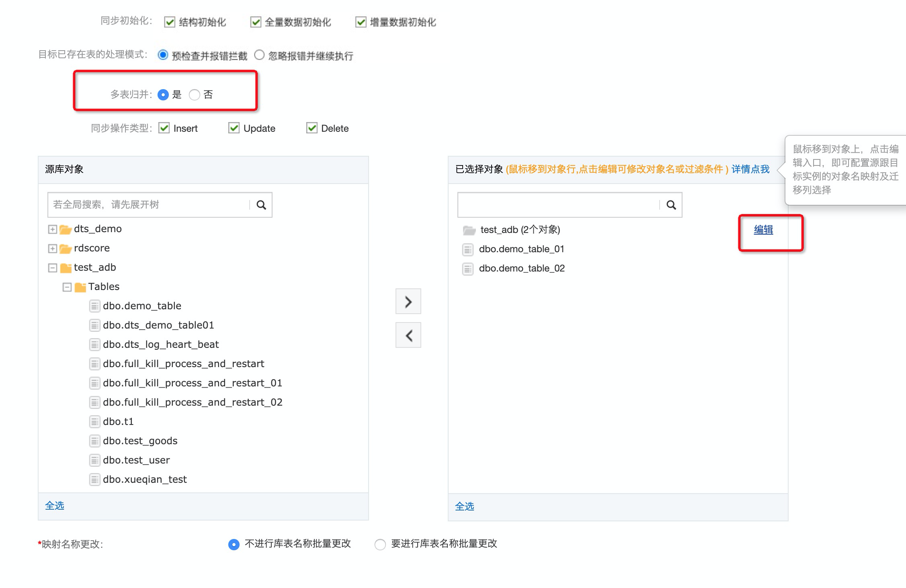
Task: Click the selected objects search magnifier icon
Action: [x=671, y=205]
